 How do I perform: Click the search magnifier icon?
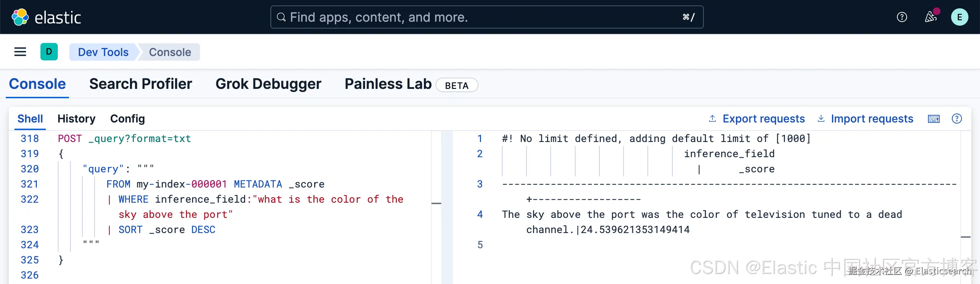click(x=281, y=17)
